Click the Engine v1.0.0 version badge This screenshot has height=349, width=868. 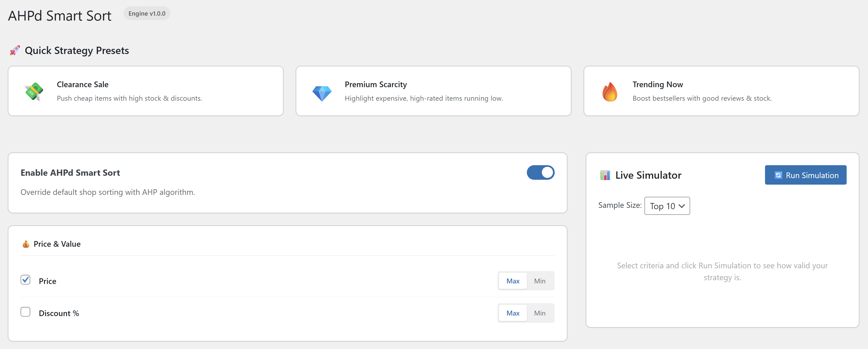(x=147, y=13)
